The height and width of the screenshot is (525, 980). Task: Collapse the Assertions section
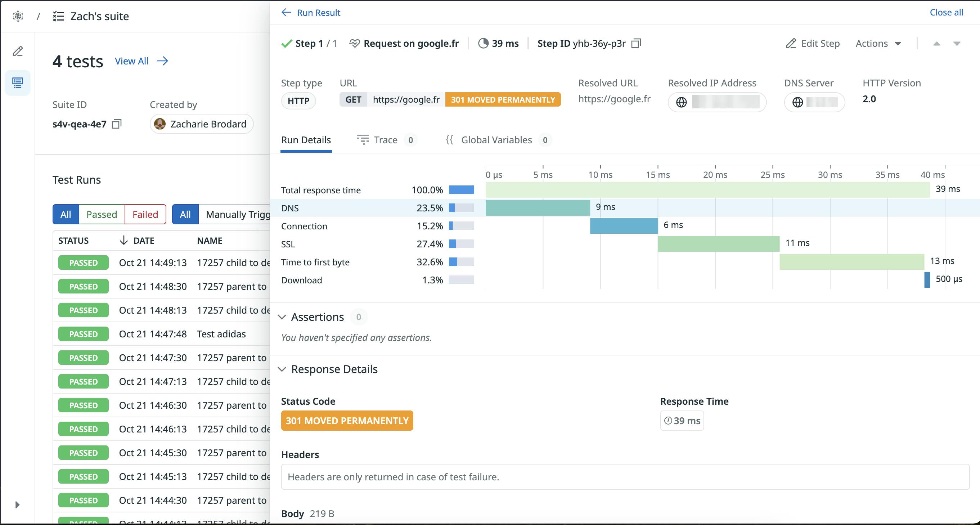(x=282, y=317)
